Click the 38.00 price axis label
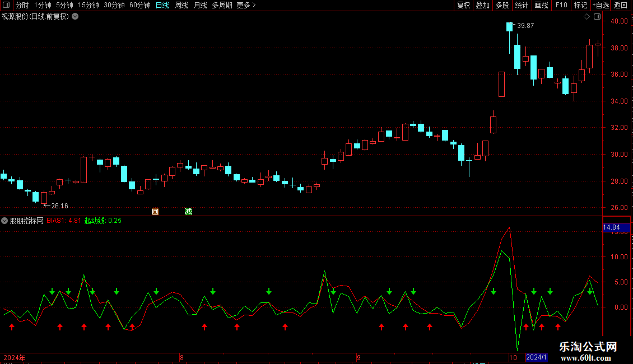 click(x=619, y=48)
